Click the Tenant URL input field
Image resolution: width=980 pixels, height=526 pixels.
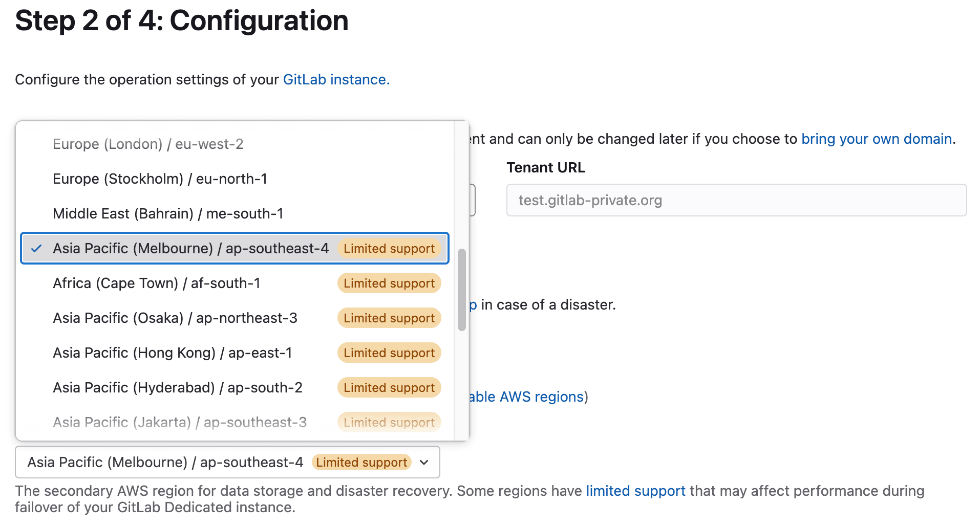tap(736, 200)
